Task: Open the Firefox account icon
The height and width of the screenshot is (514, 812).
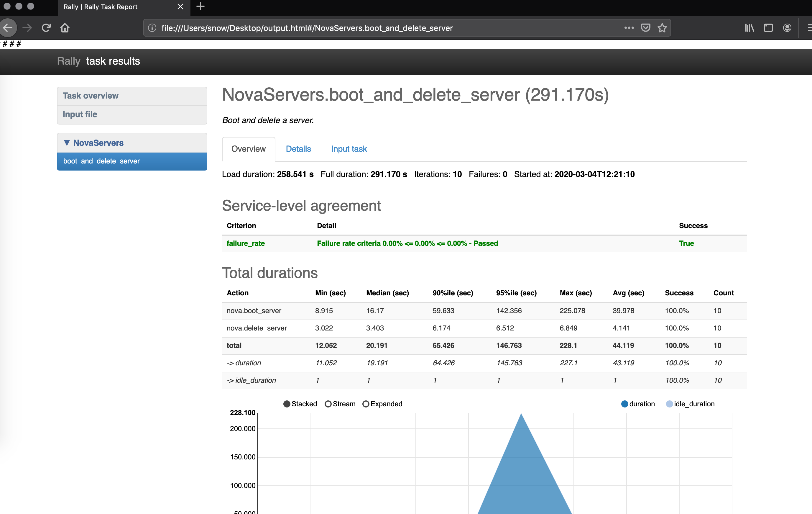Action: (787, 28)
